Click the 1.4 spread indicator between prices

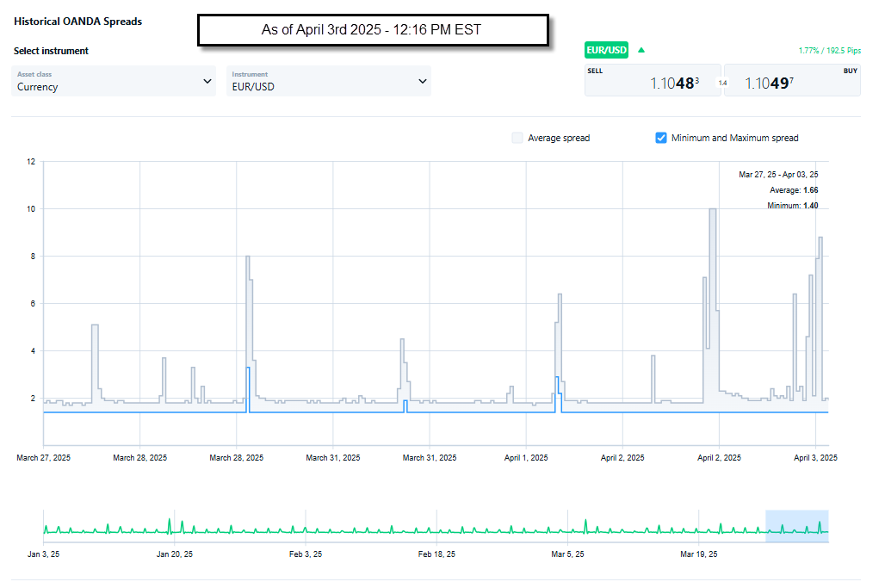722,83
